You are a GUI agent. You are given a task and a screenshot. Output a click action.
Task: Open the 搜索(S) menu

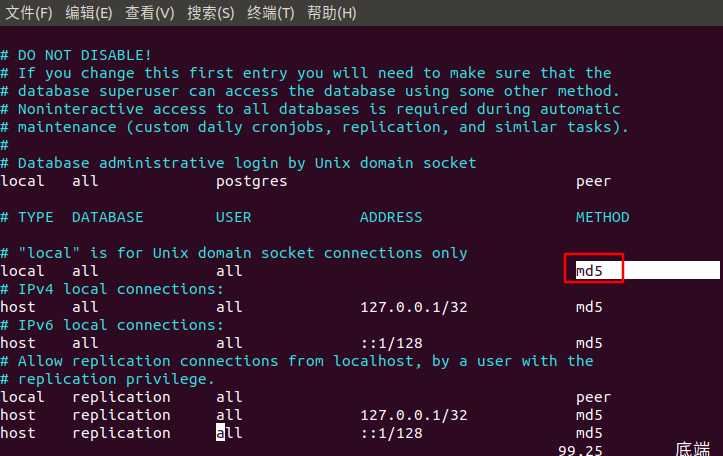coord(210,13)
